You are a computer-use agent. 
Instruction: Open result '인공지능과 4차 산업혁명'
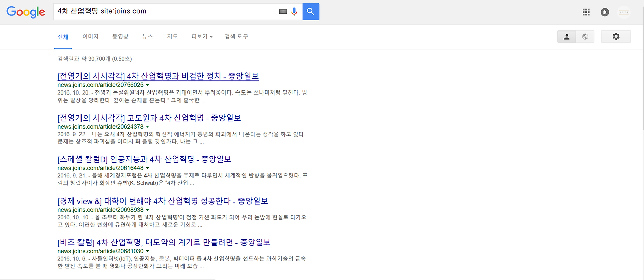(144, 159)
